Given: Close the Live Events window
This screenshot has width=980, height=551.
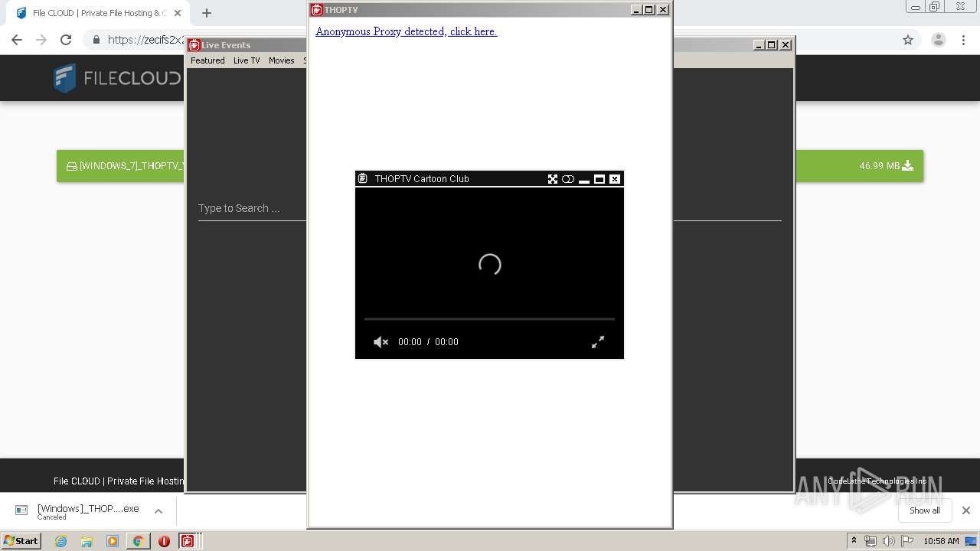Looking at the screenshot, I should click(785, 45).
